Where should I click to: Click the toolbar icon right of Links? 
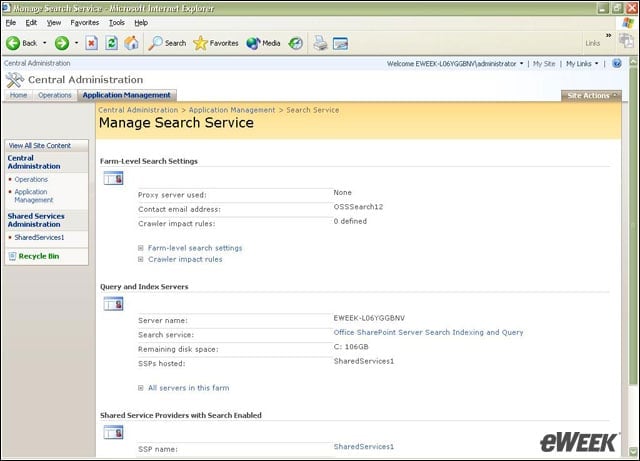[x=625, y=40]
